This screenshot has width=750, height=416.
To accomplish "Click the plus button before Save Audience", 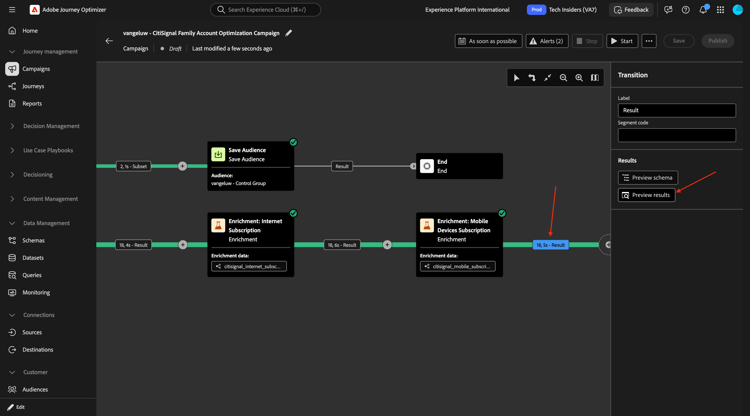I will (x=183, y=166).
